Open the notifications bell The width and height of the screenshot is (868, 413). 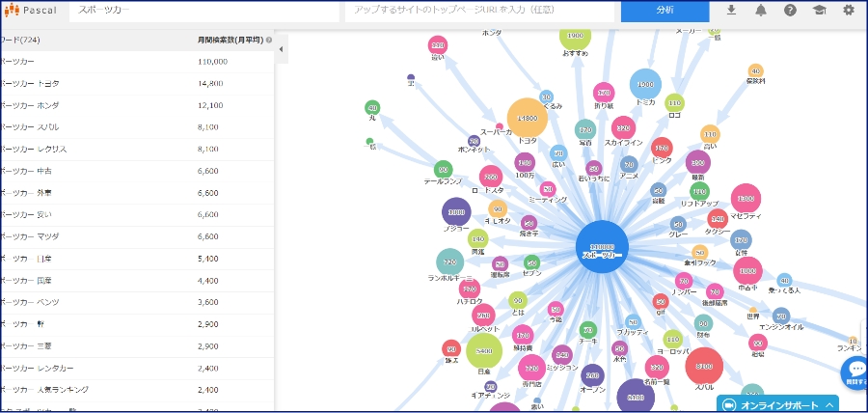point(761,11)
